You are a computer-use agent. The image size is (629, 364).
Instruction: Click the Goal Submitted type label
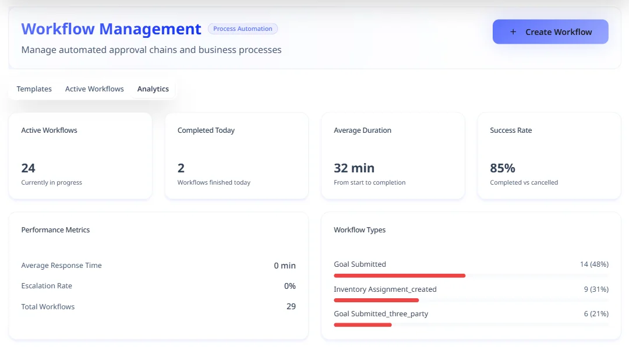(x=360, y=264)
